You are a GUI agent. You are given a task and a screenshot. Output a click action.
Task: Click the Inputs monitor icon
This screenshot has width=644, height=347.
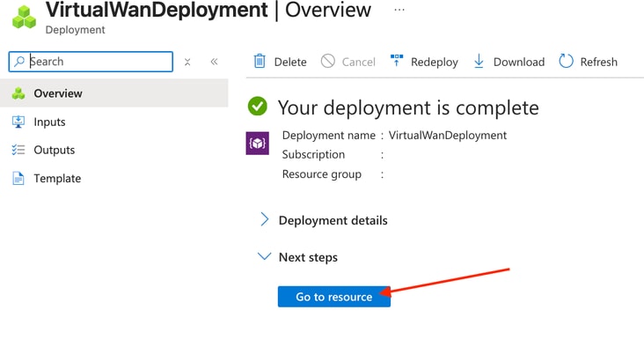coord(18,122)
